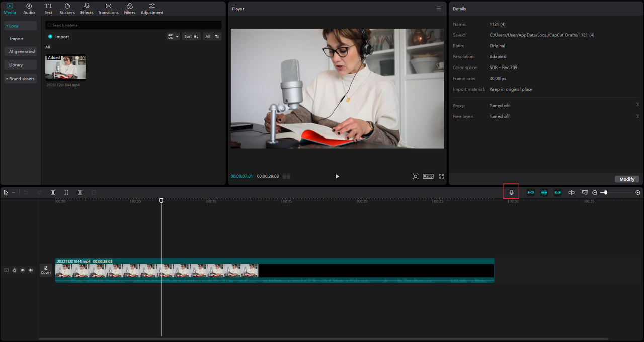Open the grid view layout dropdown
Viewport: 644px width, 342px height.
173,37
